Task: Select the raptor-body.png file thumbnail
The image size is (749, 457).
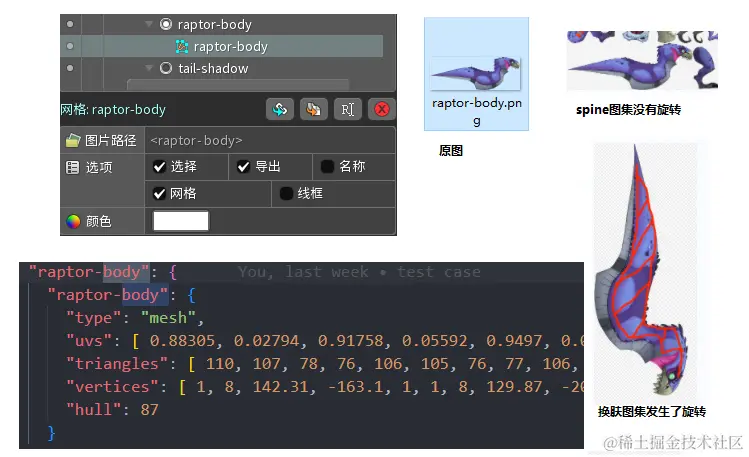Action: (x=475, y=73)
